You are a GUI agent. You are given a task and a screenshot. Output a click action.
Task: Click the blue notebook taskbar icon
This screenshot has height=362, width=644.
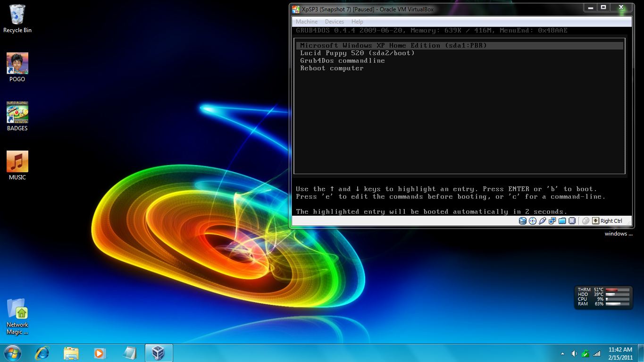(129, 353)
